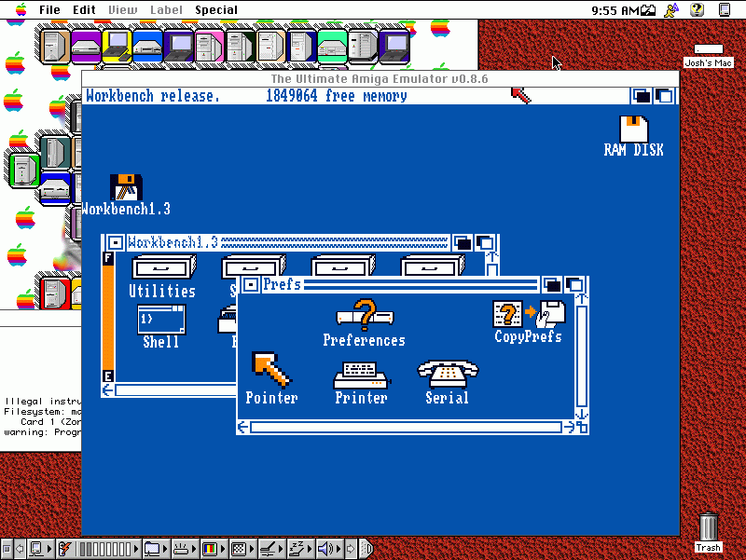746x560 pixels.
Task: Select the green-bordered Mac tower tile
Action: (24, 170)
